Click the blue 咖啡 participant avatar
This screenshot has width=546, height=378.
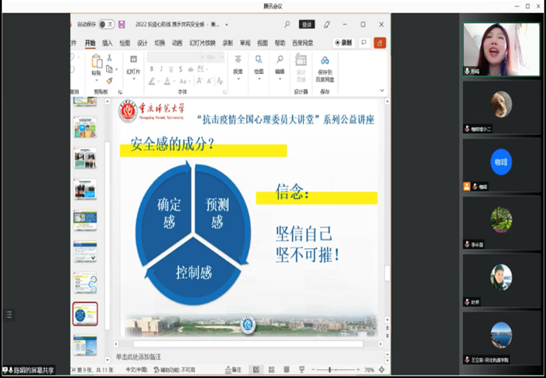coord(501,162)
